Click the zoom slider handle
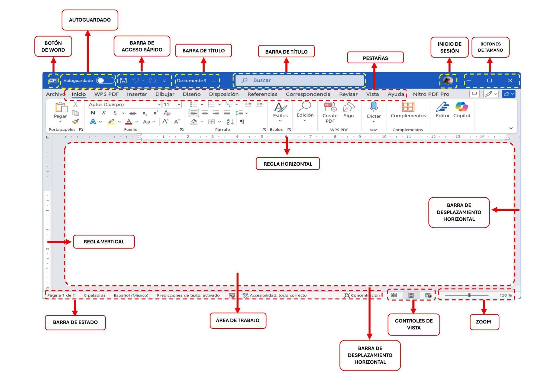Image resolution: width=555 pixels, height=392 pixels. (469, 295)
